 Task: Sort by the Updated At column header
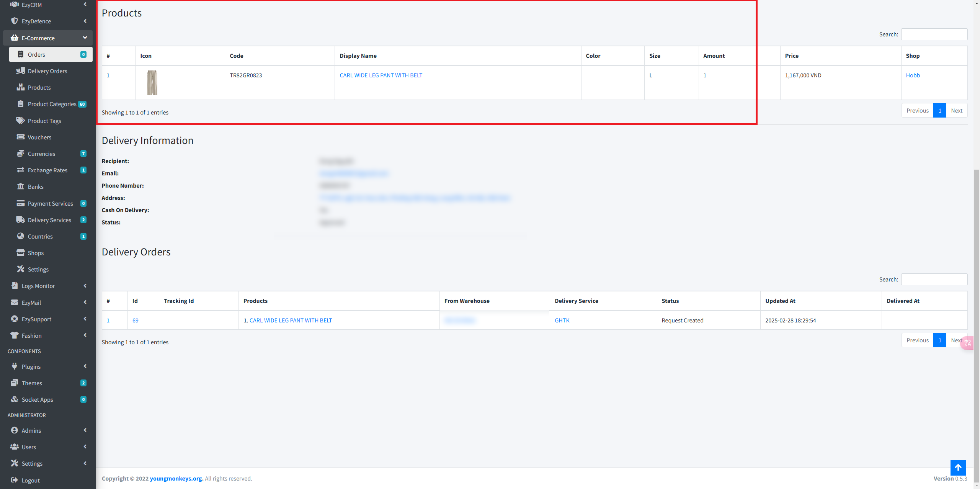[x=821, y=301]
